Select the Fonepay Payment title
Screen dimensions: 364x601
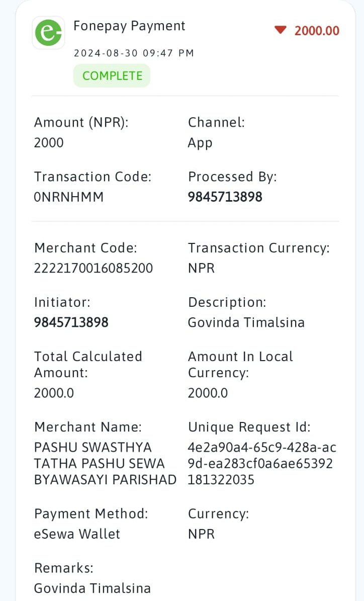coord(129,26)
